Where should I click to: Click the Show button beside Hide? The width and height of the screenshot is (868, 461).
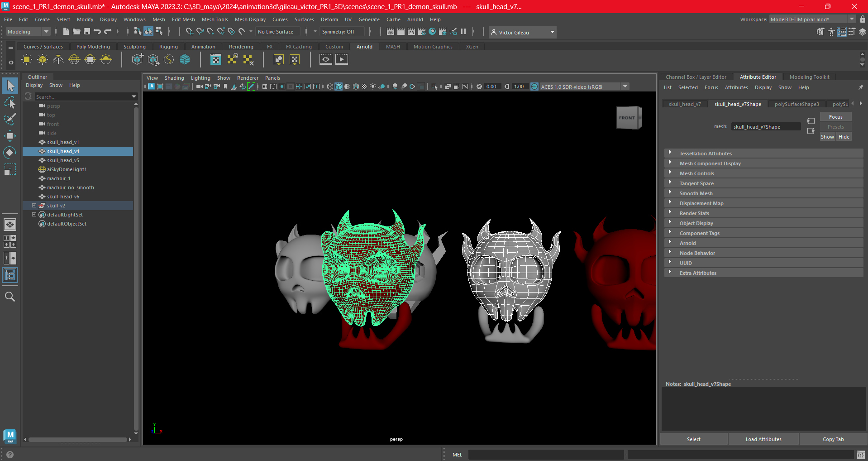(827, 137)
